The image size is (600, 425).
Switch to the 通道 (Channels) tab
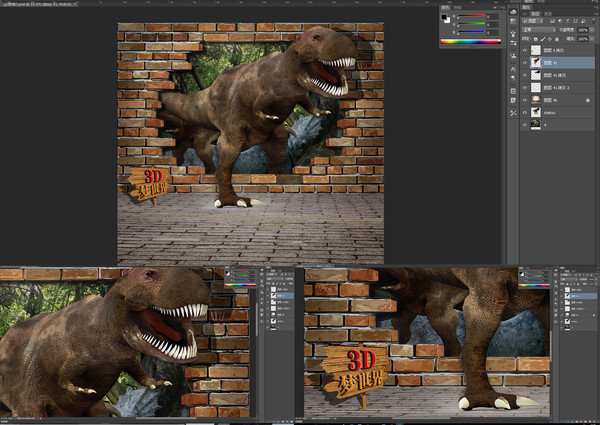point(548,14)
